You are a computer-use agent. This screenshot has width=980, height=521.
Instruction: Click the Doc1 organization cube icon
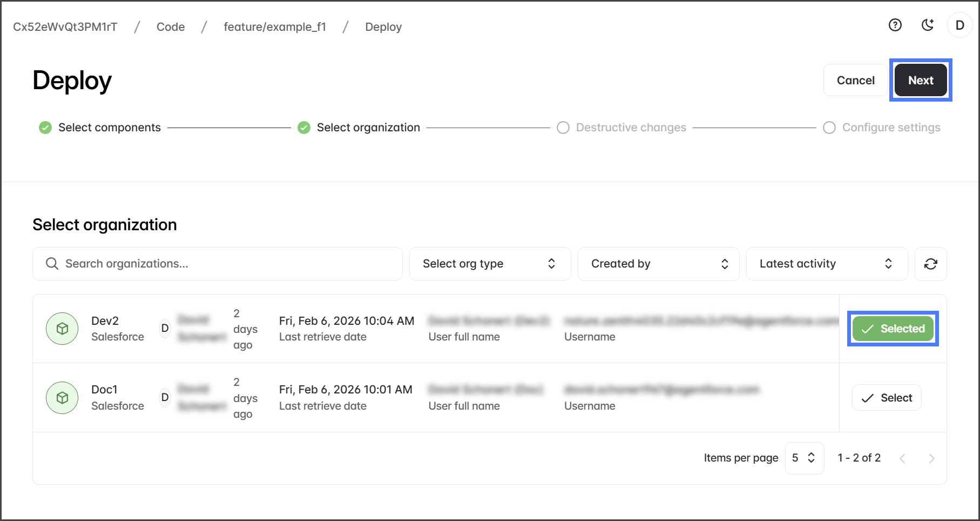pos(63,398)
